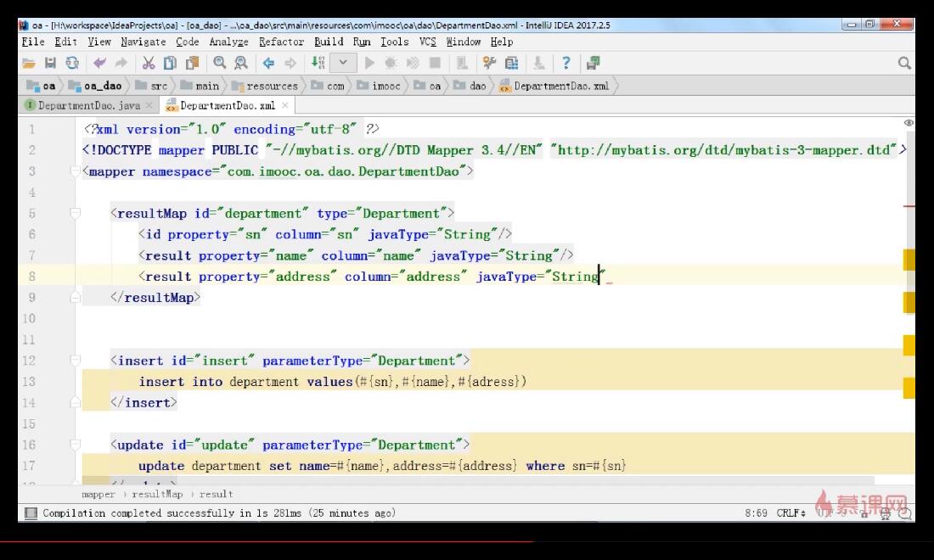Click resultMap in the bottom breadcrumb
Viewport: 934px width, 560px height.
click(x=157, y=494)
